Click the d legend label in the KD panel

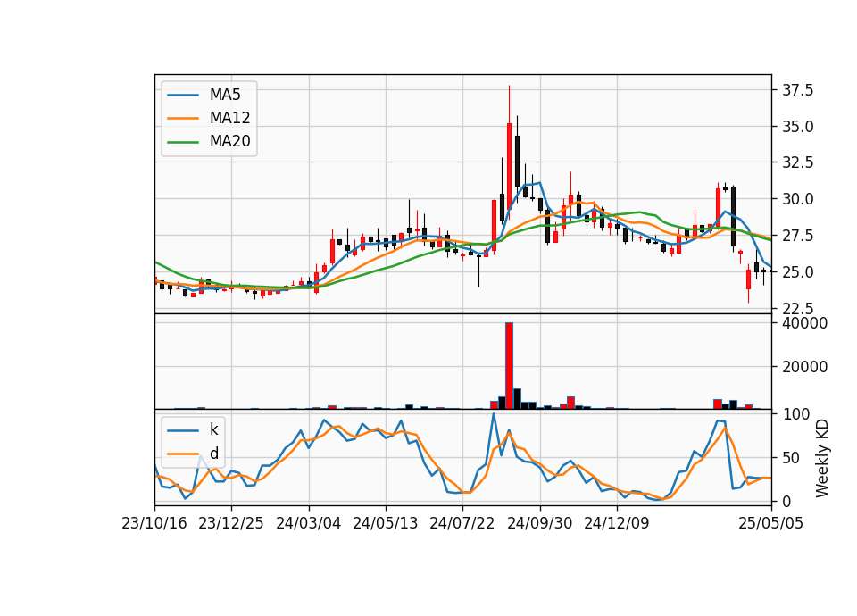(213, 454)
